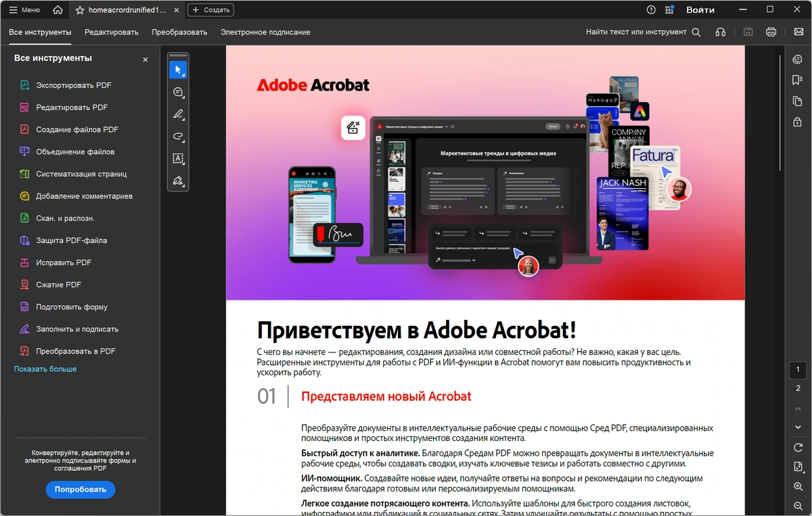Open Создание файлов PDF tool

click(x=68, y=129)
